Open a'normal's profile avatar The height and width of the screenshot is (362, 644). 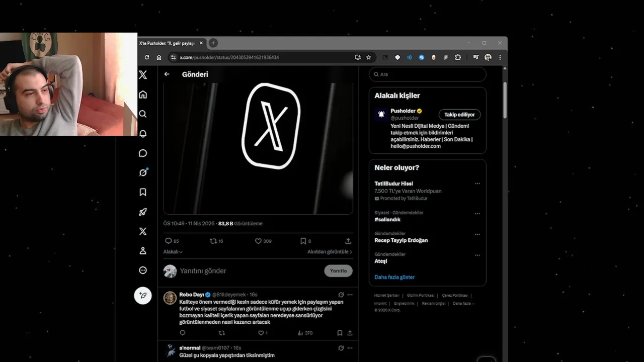click(x=170, y=351)
